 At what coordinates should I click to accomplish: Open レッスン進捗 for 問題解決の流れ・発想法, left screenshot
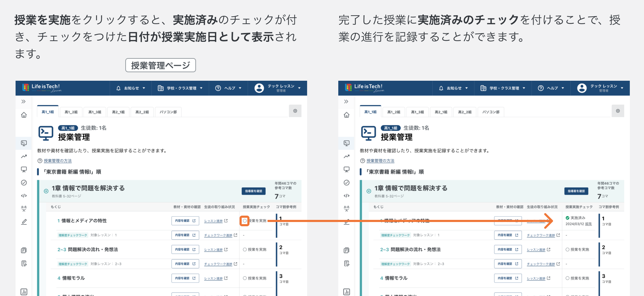pos(216,250)
